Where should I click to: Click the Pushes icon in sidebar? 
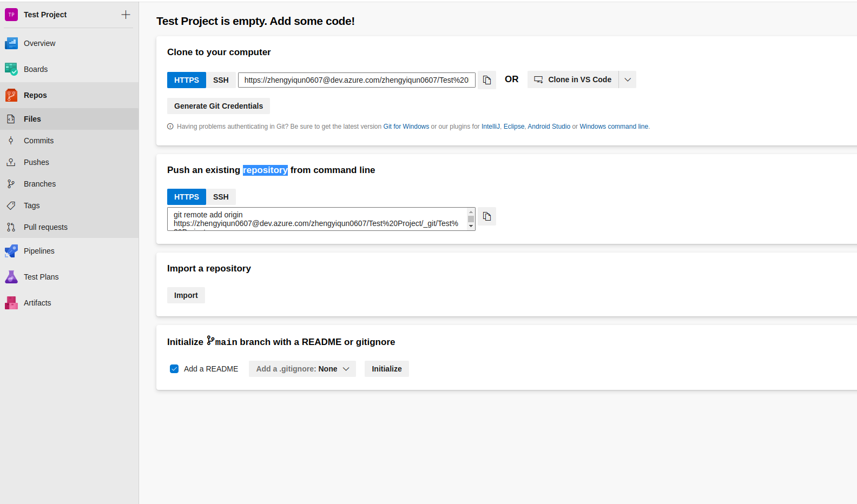click(x=11, y=162)
